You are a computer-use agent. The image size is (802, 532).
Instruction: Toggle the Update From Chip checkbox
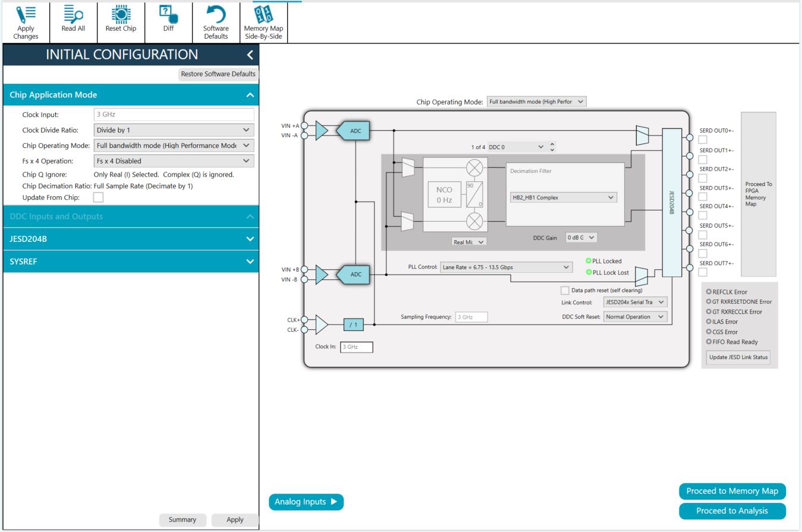98,197
